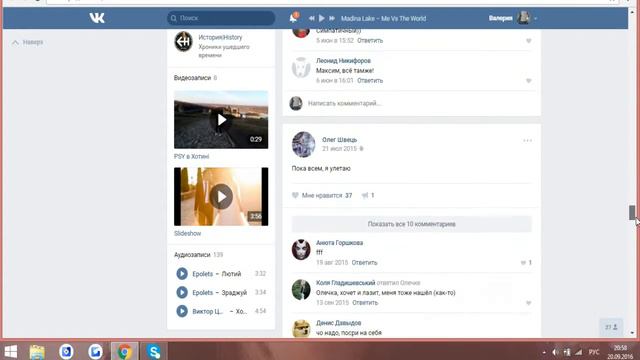Open the История|History community avatar
This screenshot has height=360, width=640.
click(183, 41)
